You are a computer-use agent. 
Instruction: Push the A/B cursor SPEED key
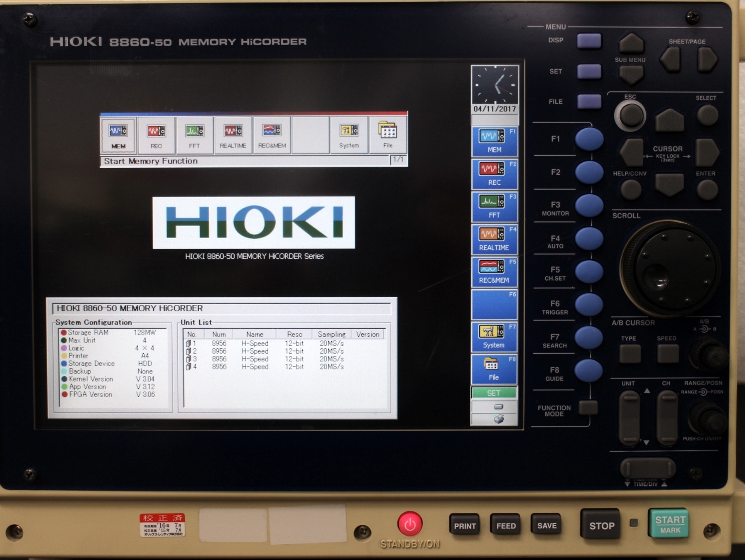click(667, 354)
